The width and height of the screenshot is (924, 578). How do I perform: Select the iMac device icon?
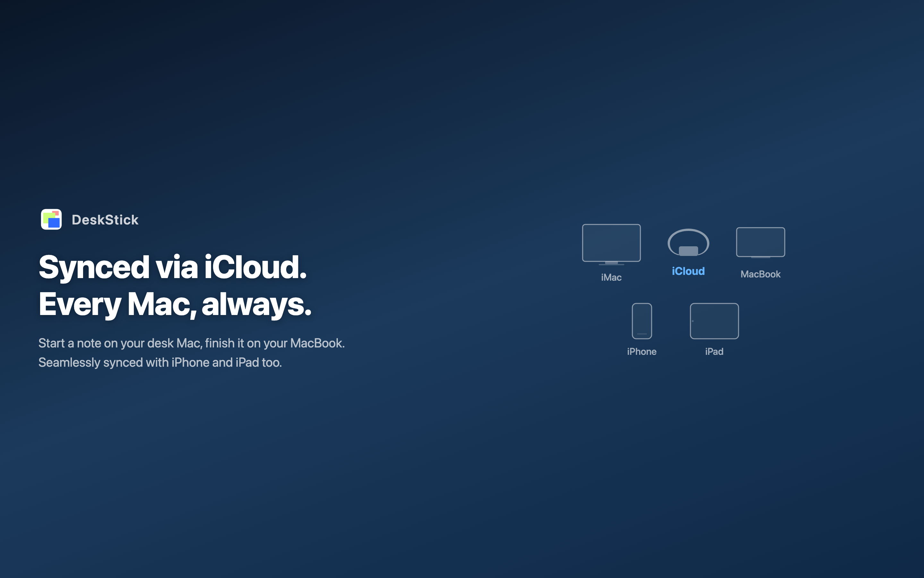(x=611, y=244)
